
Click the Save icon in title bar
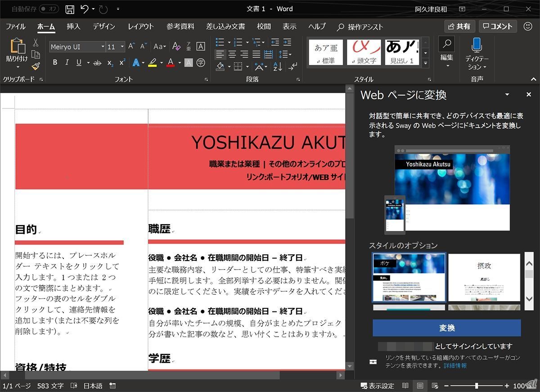pyautogui.click(x=70, y=9)
